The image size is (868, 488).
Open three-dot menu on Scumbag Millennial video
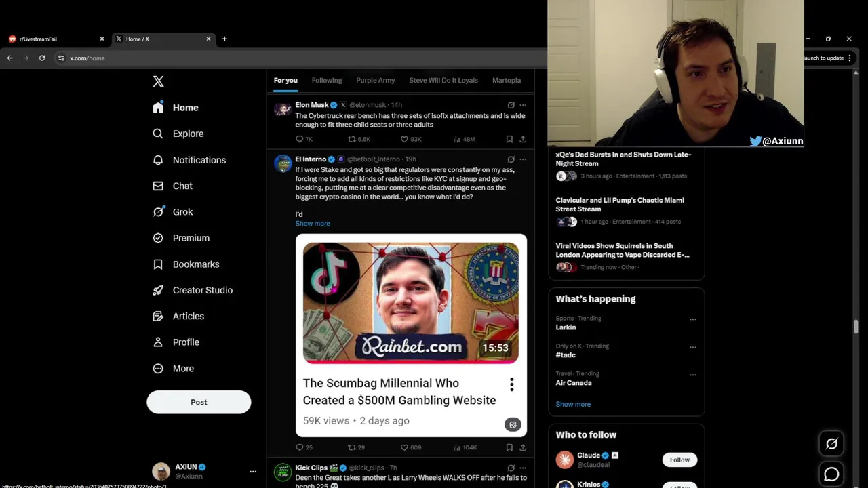click(512, 385)
